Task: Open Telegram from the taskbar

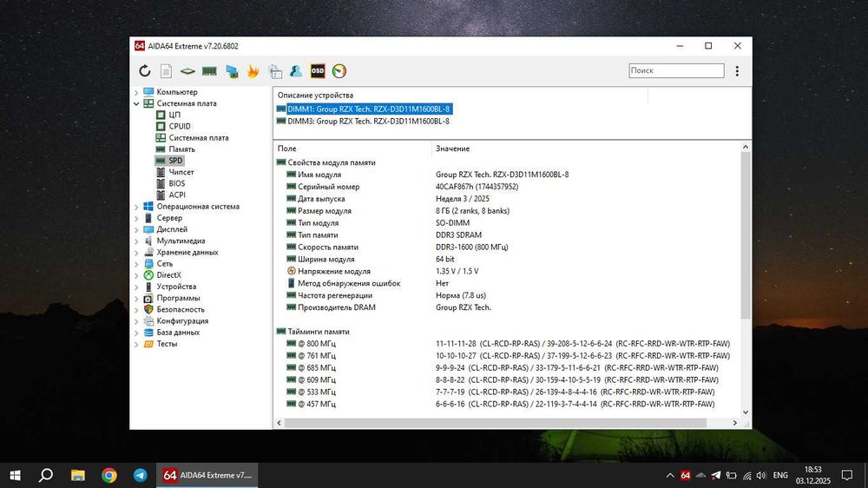Action: pos(140,475)
